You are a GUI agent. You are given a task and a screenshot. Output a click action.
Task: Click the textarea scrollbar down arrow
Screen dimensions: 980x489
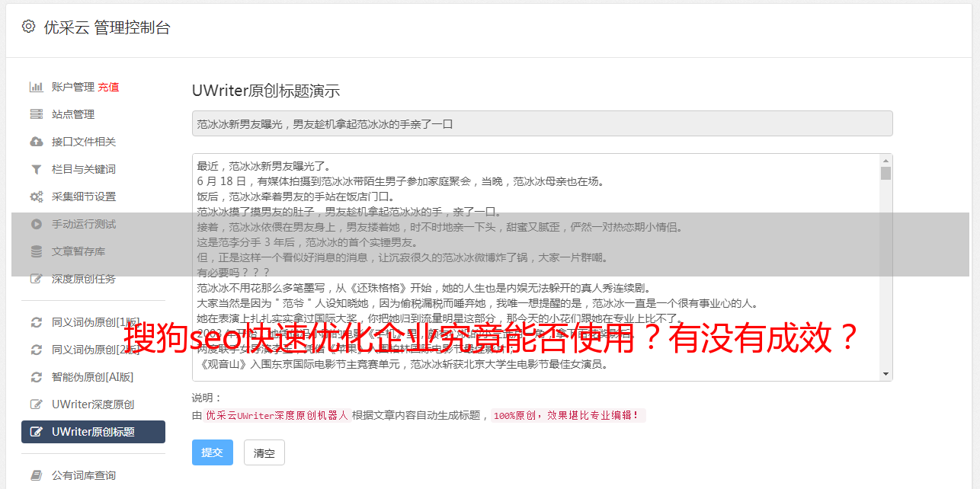(886, 374)
